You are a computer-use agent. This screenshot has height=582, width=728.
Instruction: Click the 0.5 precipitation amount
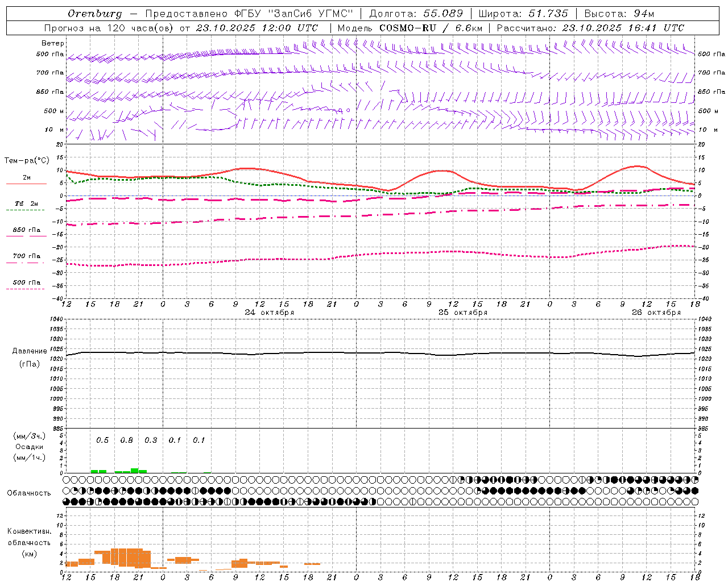point(102,440)
